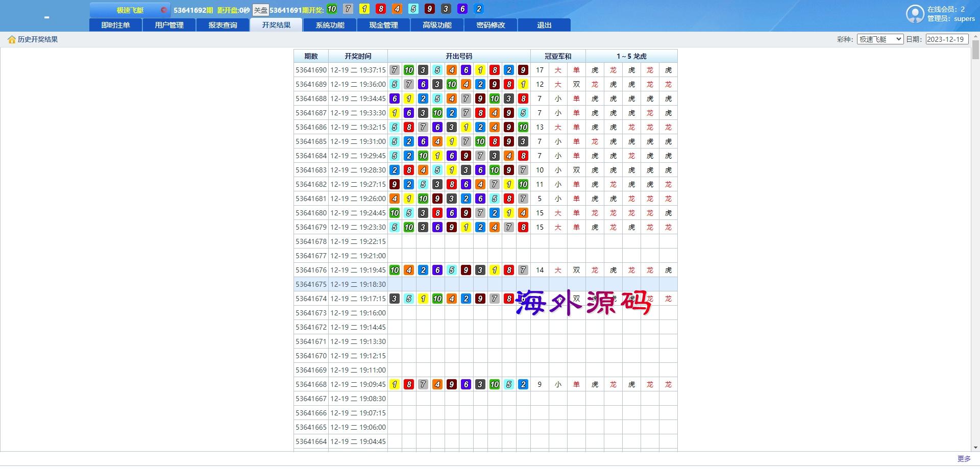Click the 退出 logout tab
This screenshot has width=980, height=469.
(545, 25)
